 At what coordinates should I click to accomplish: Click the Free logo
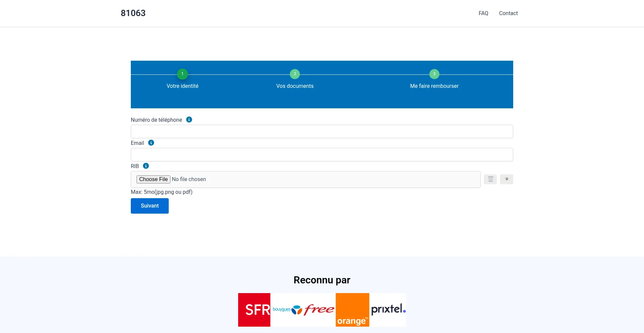pos(319,310)
